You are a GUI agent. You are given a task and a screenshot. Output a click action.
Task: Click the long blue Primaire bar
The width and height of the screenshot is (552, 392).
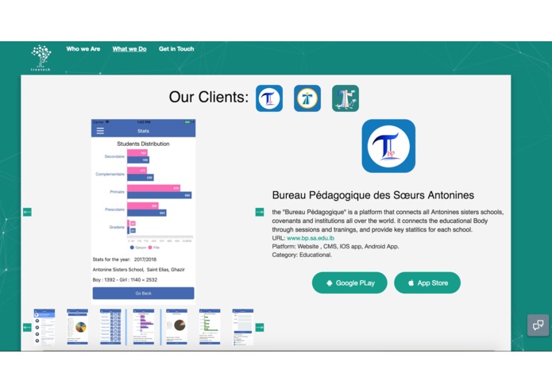coord(160,195)
